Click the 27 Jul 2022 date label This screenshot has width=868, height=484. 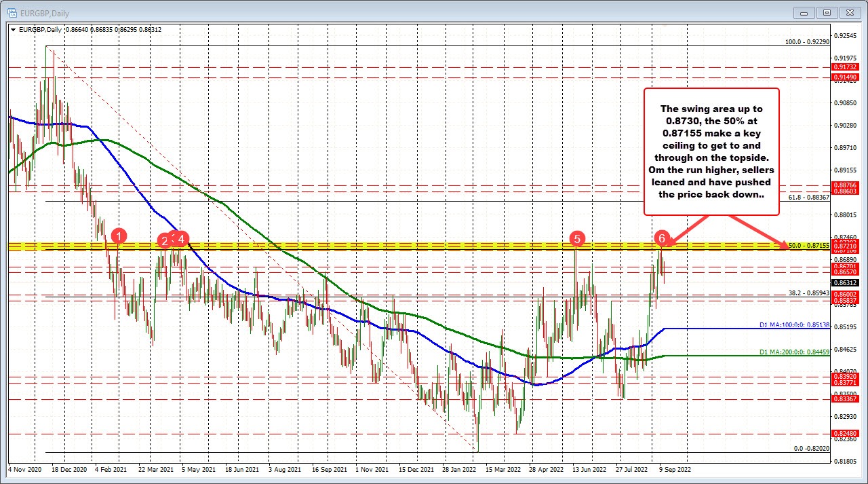(633, 468)
